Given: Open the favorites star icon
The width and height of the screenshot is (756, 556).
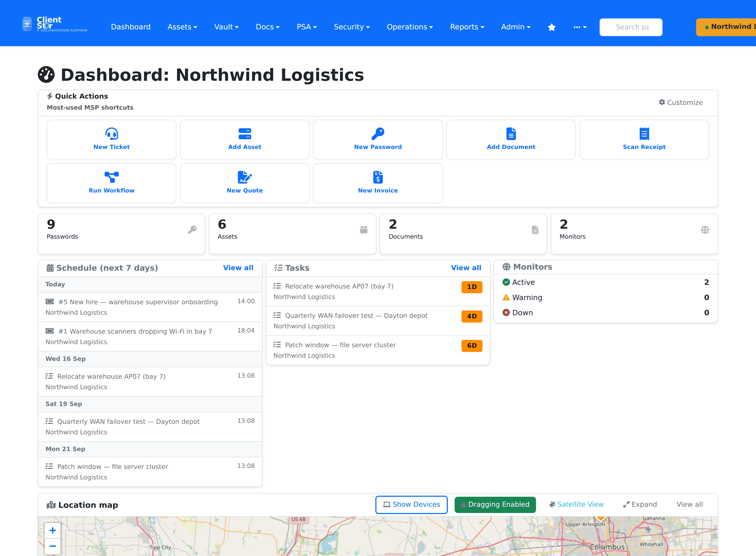Looking at the screenshot, I should [552, 27].
